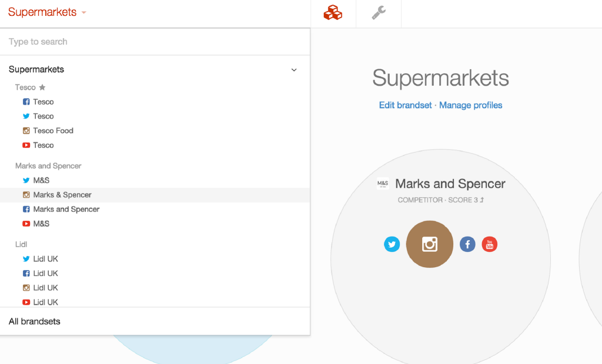Select the large Instagram circle icon
This screenshot has width=602, height=364.
tap(430, 244)
